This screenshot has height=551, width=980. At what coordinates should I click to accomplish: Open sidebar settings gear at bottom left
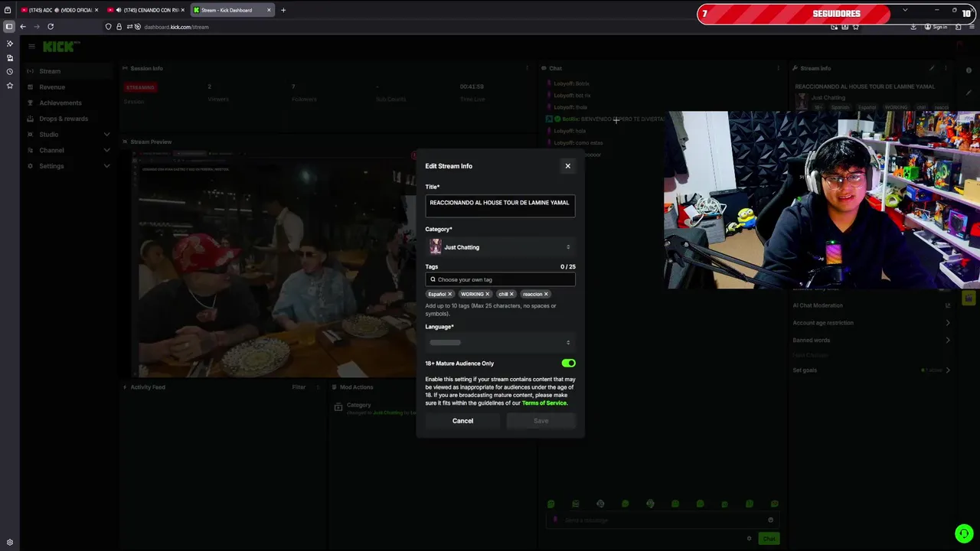coord(9,542)
